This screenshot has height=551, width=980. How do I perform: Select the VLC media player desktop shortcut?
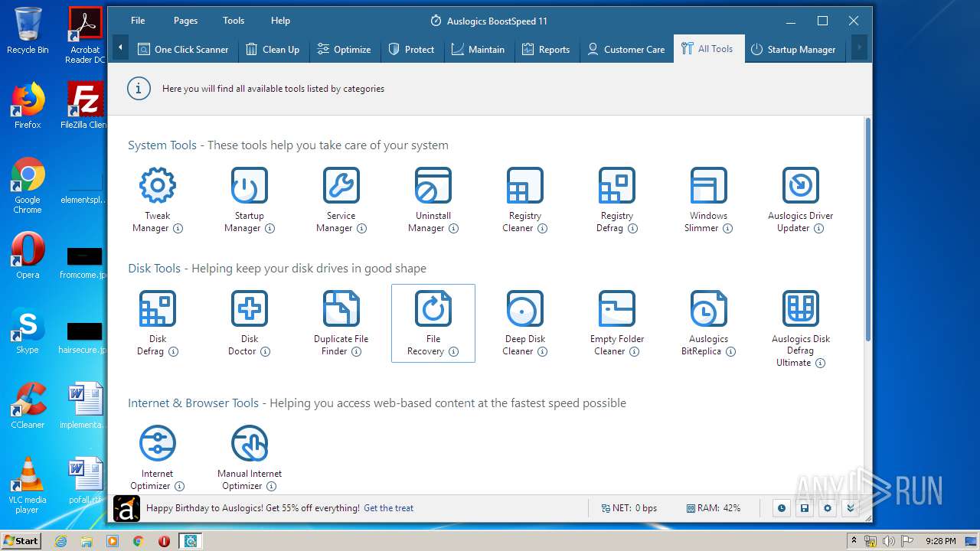point(28,485)
